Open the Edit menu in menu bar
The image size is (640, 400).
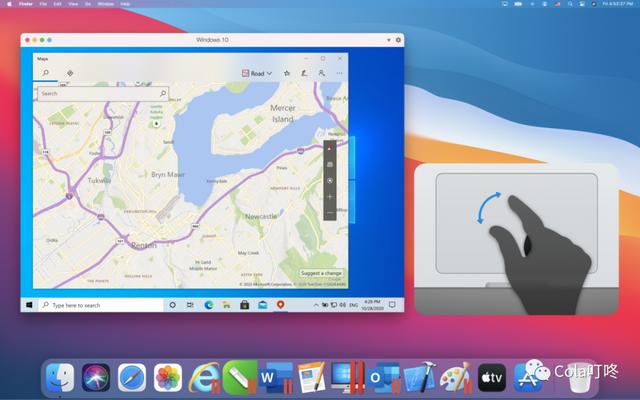click(58, 4)
